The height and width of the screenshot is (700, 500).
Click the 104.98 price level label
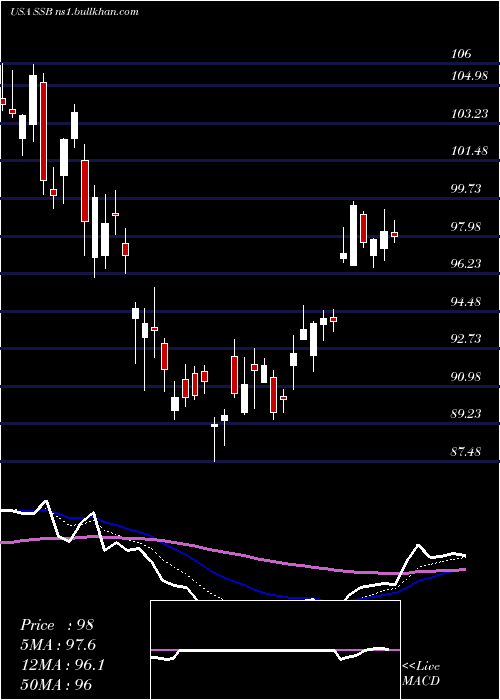tap(470, 76)
